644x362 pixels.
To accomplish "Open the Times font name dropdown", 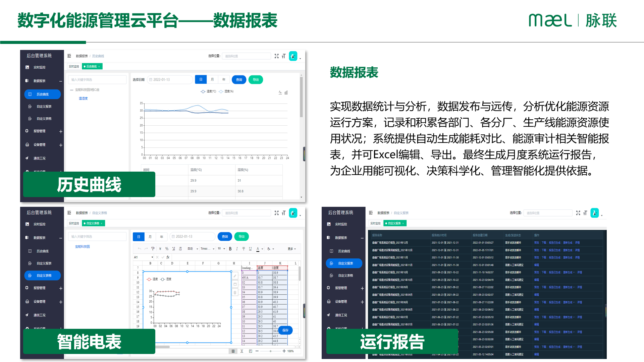I will click(207, 249).
